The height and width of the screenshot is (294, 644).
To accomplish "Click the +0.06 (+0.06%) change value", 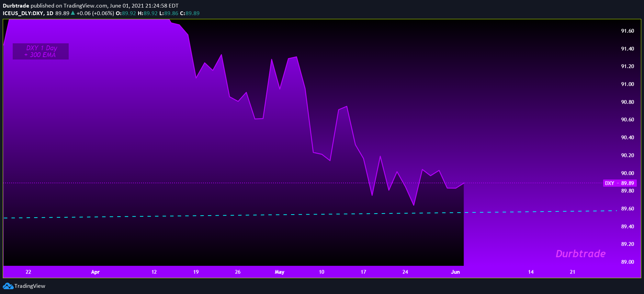I will click(x=95, y=13).
